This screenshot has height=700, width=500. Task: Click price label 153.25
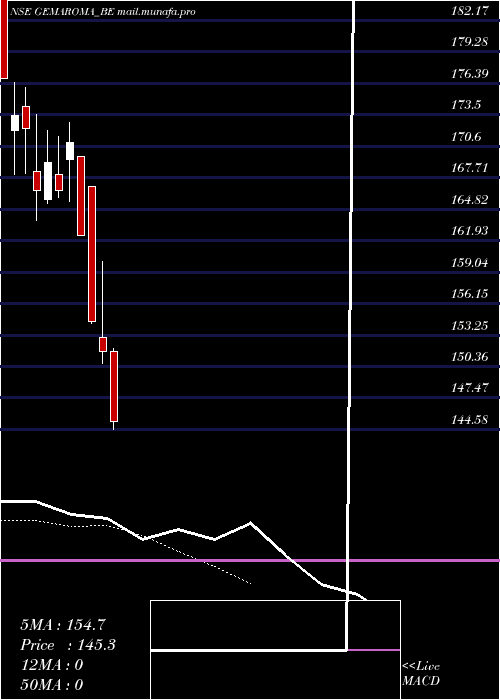coord(470,325)
